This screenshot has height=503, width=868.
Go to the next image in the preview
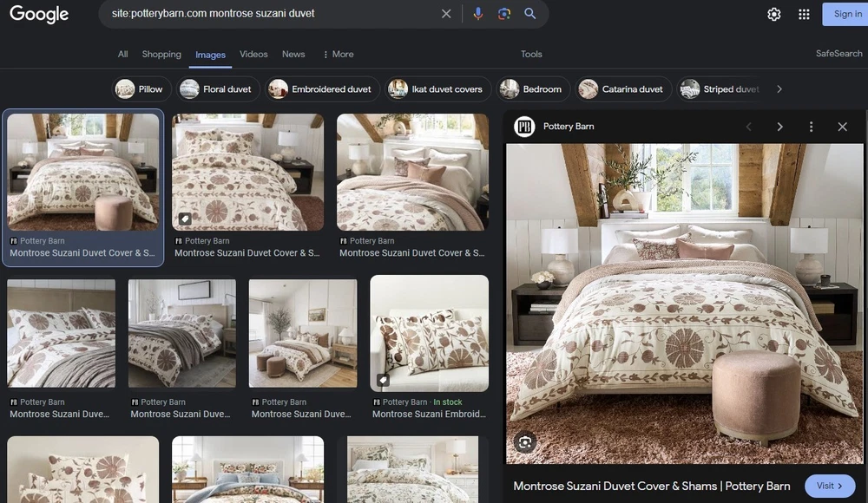pos(779,127)
